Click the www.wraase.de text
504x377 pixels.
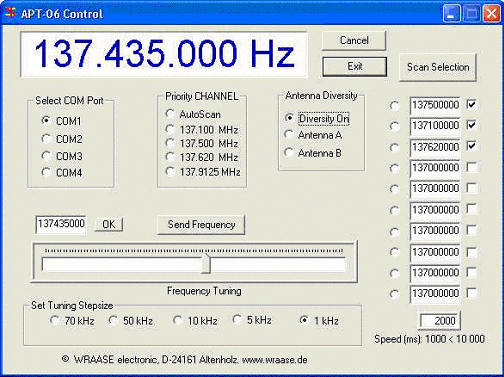[x=274, y=360]
